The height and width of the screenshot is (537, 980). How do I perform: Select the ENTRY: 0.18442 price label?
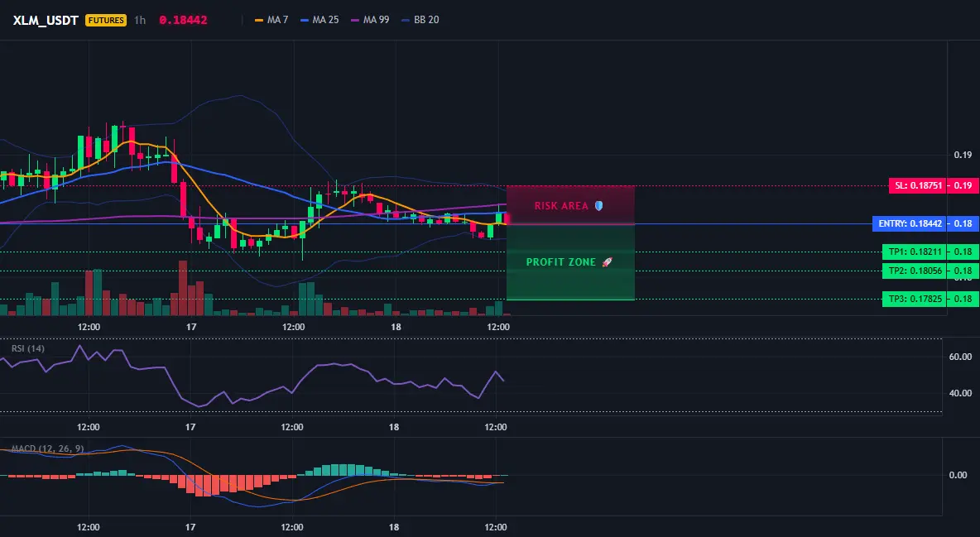pyautogui.click(x=910, y=223)
